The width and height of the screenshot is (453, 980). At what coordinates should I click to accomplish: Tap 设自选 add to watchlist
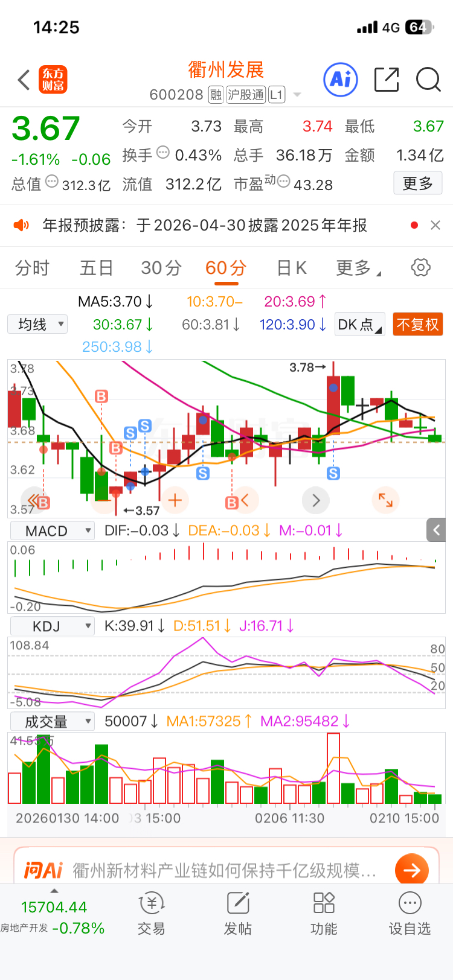click(410, 914)
